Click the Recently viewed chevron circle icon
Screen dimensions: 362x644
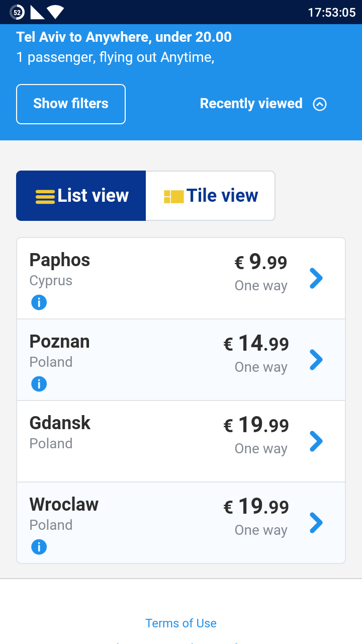[320, 104]
